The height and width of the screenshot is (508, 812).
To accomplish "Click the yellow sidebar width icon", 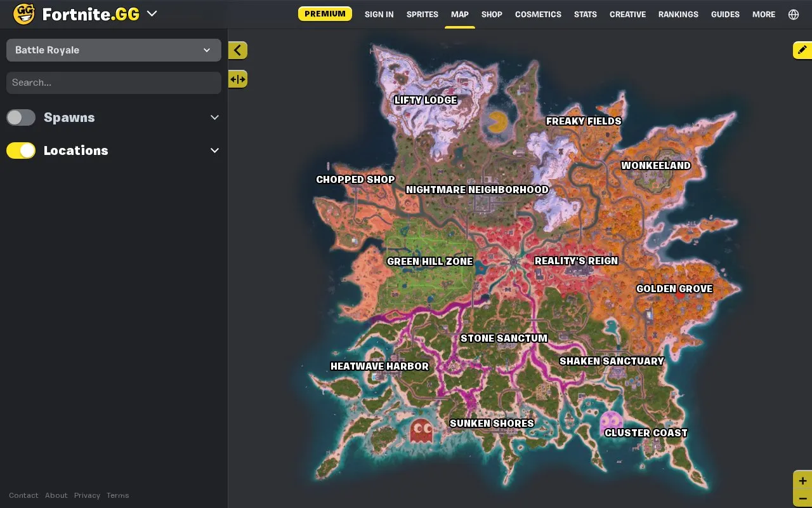I will click(x=237, y=79).
